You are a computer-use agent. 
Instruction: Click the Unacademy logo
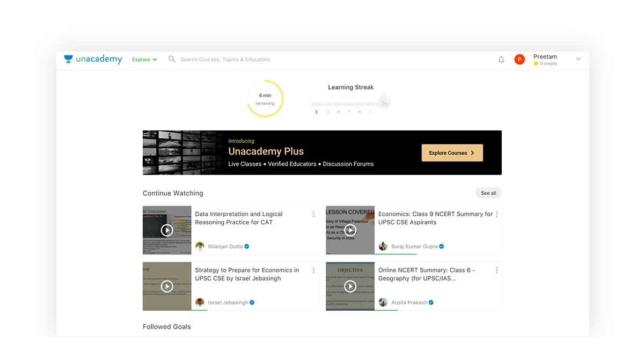(92, 59)
